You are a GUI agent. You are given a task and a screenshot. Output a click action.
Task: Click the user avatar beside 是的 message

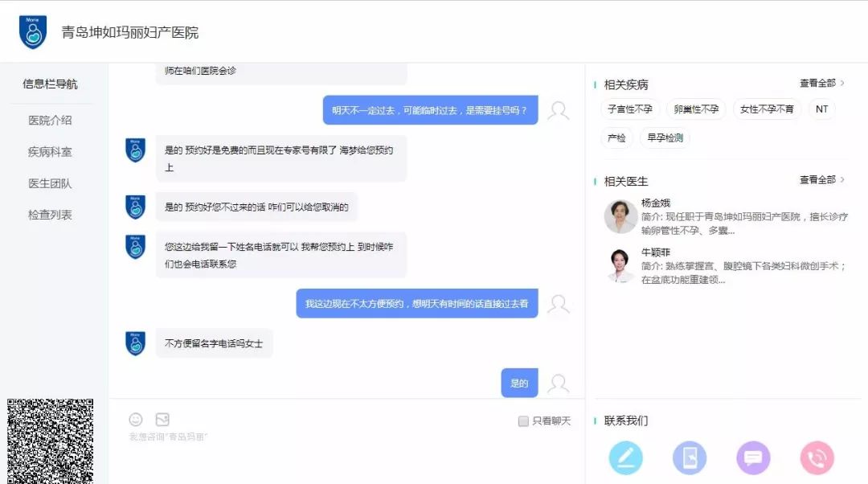coord(558,384)
